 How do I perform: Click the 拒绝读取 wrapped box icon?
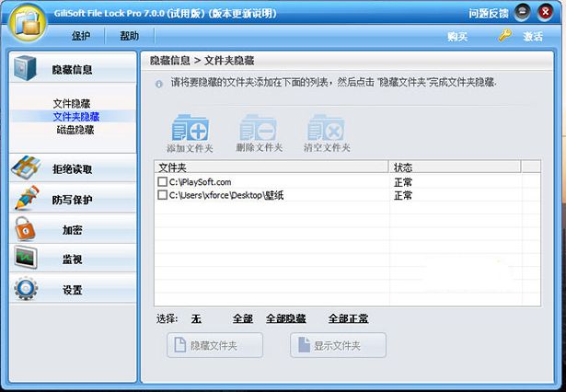[x=26, y=167]
